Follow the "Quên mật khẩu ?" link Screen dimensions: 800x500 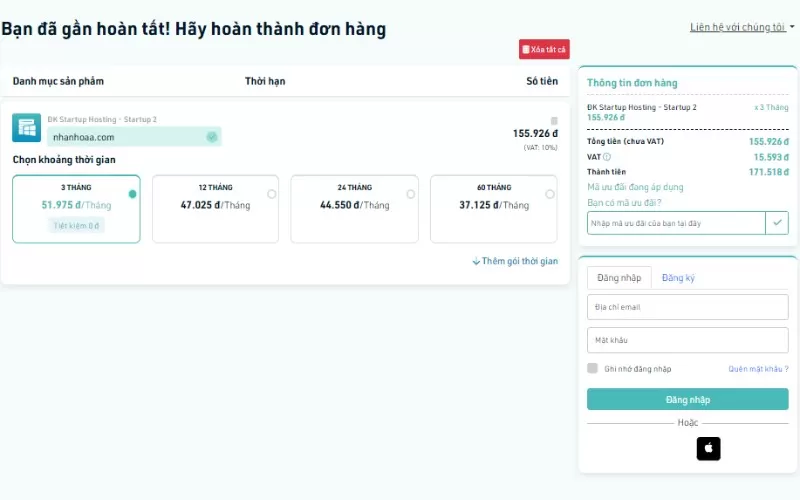pyautogui.click(x=758, y=369)
